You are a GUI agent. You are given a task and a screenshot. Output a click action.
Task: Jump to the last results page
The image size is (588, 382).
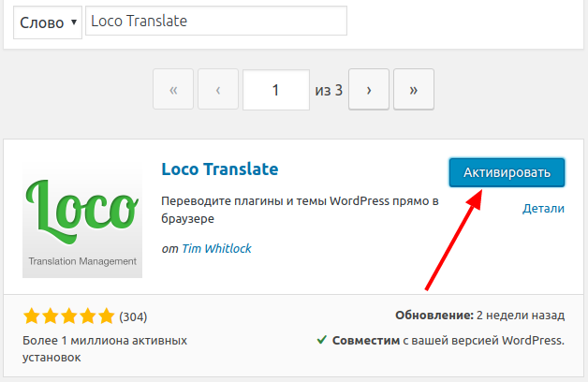(413, 91)
